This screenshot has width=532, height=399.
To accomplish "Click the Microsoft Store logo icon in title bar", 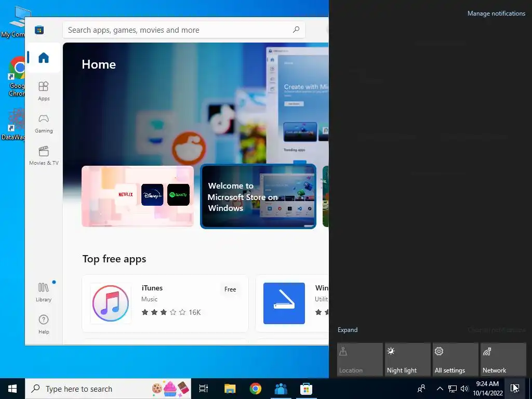I will [x=39, y=30].
